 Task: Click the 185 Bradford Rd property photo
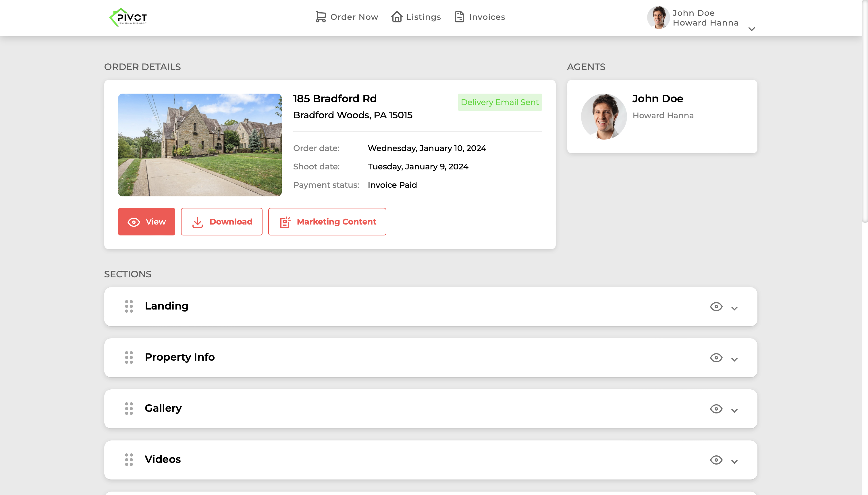tap(200, 145)
